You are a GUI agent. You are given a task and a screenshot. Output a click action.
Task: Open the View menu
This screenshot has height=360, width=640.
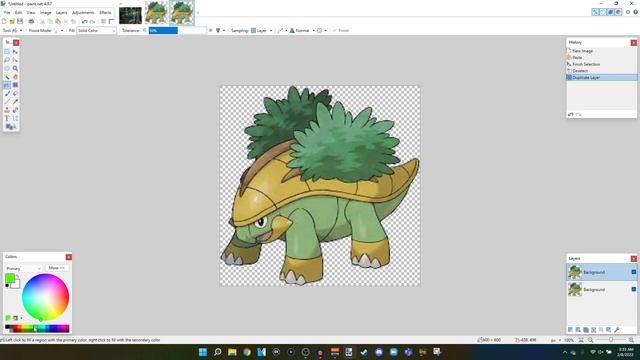tap(31, 13)
